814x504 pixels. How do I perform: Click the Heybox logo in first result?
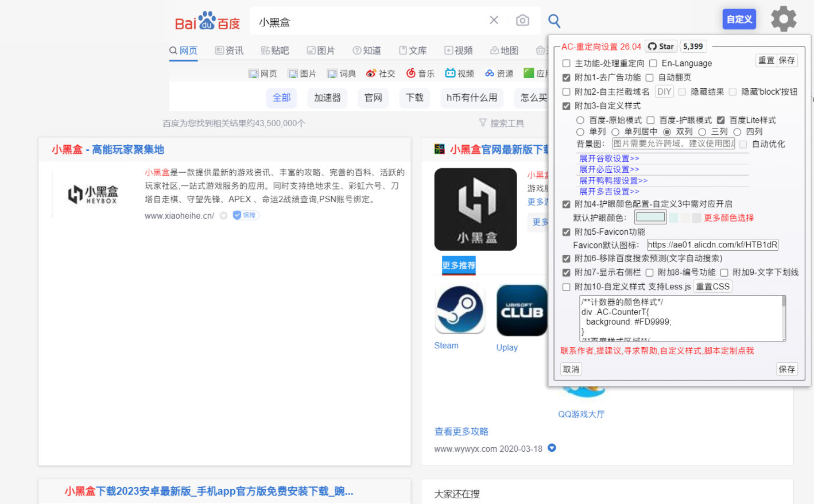[x=92, y=195]
